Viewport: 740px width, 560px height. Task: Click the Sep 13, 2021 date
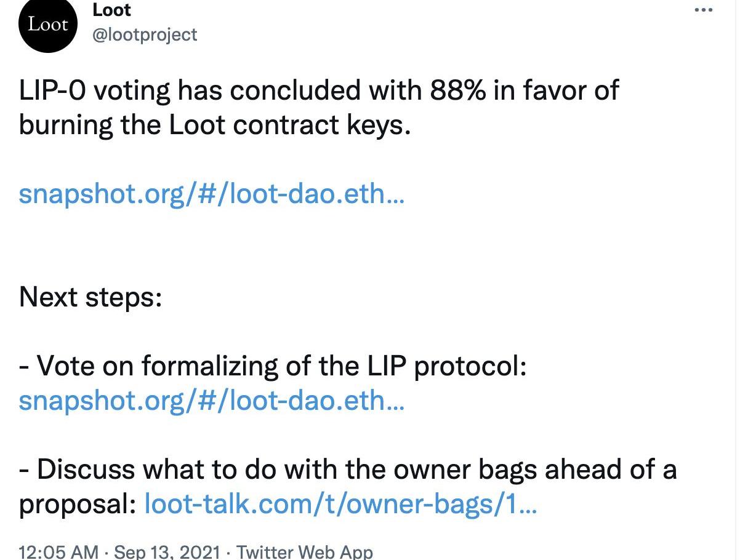pos(167,551)
